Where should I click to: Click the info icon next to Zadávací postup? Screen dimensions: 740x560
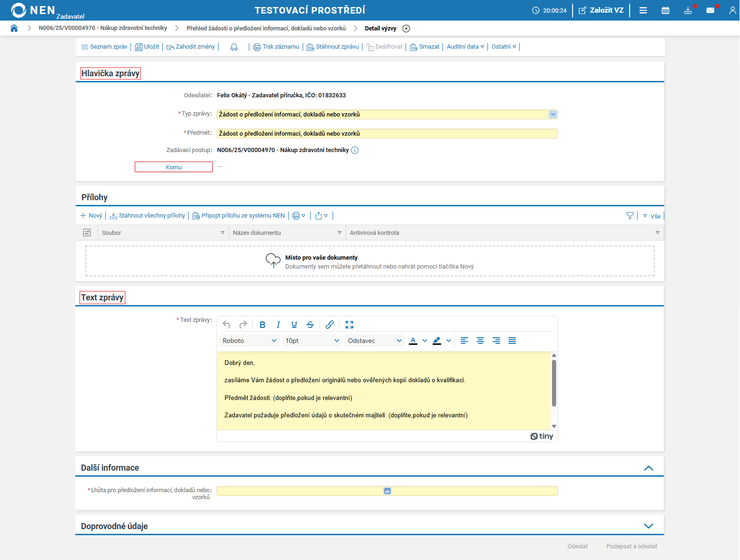pos(355,150)
